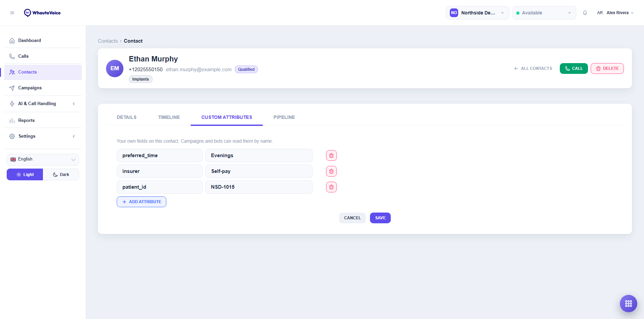
Task: Click the WhautoVoice logo
Action: [x=42, y=13]
